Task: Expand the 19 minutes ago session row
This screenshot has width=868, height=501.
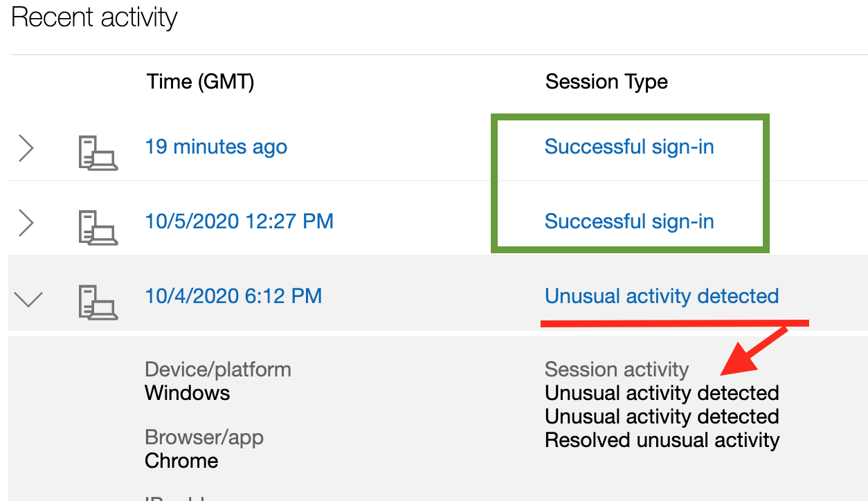Action: point(26,147)
